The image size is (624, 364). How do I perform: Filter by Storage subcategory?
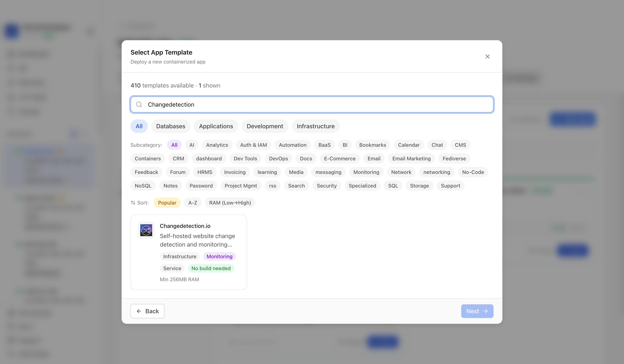(419, 186)
